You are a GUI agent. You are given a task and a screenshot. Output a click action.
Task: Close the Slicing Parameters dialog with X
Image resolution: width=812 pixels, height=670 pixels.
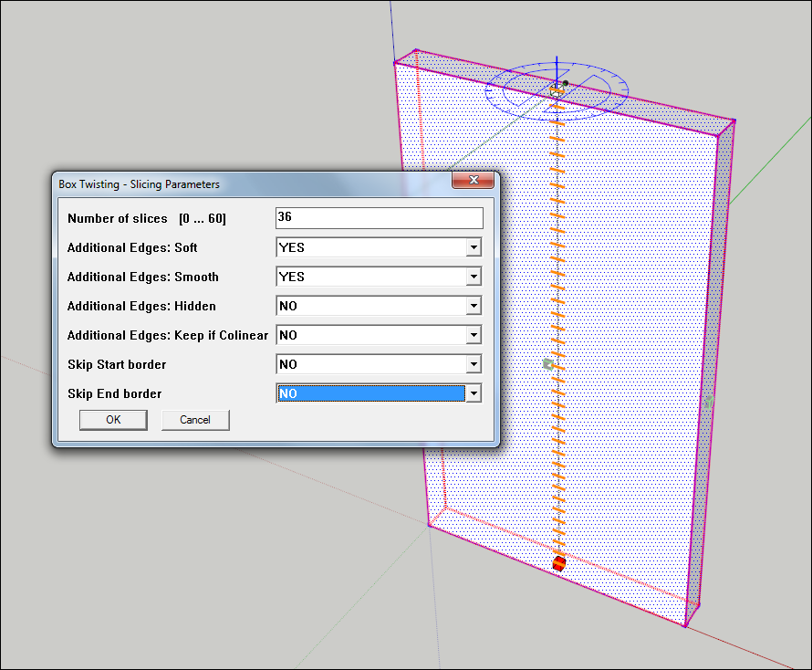pos(473,183)
